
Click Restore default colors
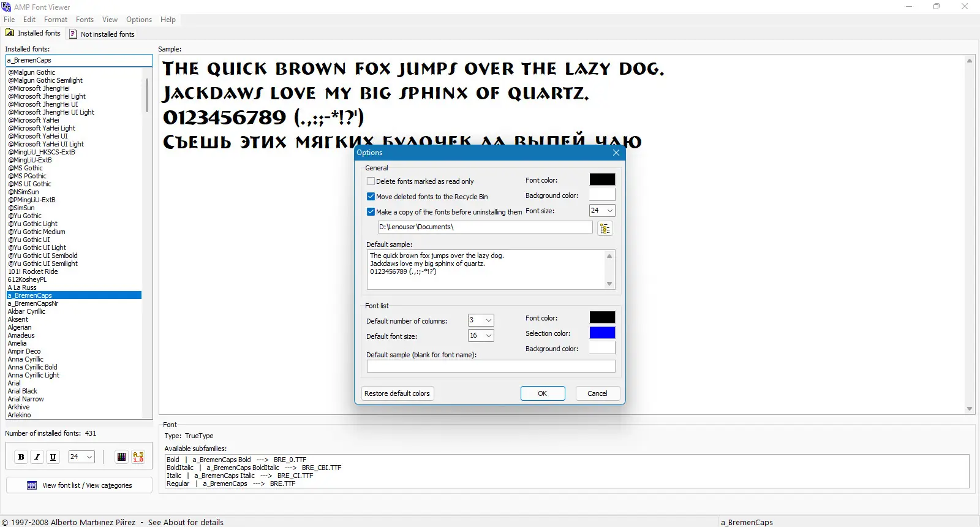(397, 393)
